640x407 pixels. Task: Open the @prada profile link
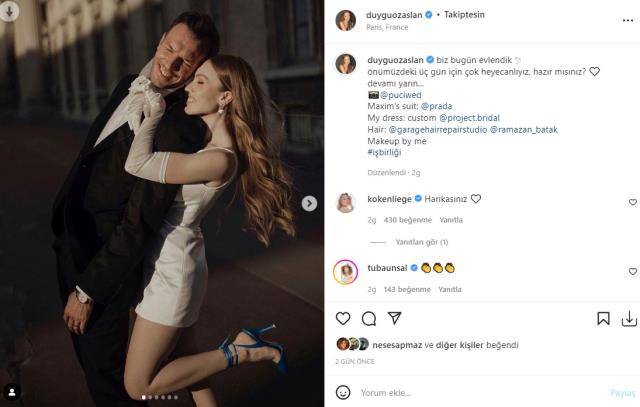(x=436, y=106)
